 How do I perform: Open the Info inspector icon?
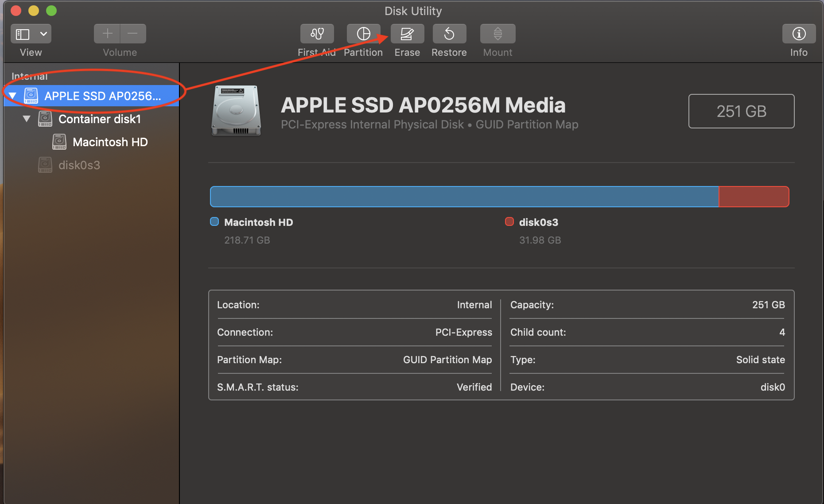pyautogui.click(x=799, y=34)
